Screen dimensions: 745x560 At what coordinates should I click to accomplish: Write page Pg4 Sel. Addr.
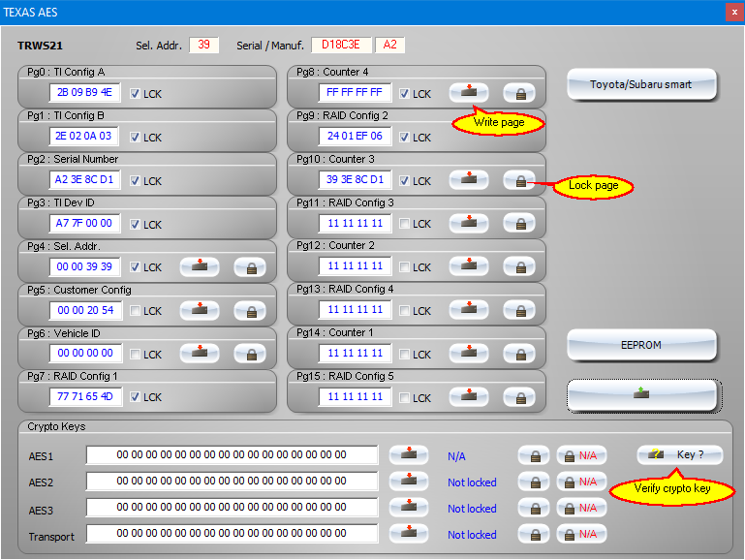click(x=200, y=266)
